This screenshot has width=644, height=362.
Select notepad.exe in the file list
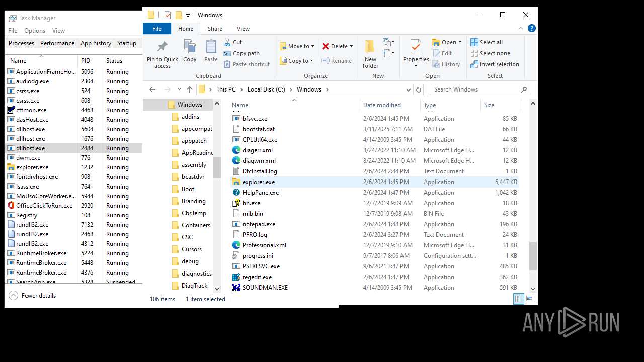point(259,224)
